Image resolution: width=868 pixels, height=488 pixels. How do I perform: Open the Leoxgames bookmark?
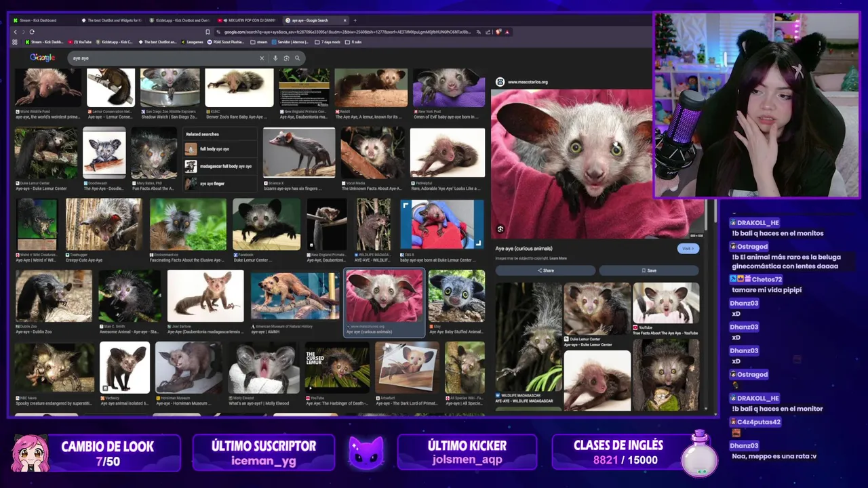pos(193,42)
